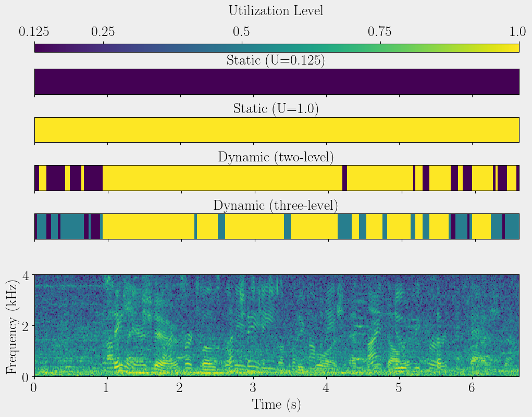Click the solid yellow Static U=1.0 bar
Image resolution: width=532 pixels, height=417 pixels.
point(277,130)
